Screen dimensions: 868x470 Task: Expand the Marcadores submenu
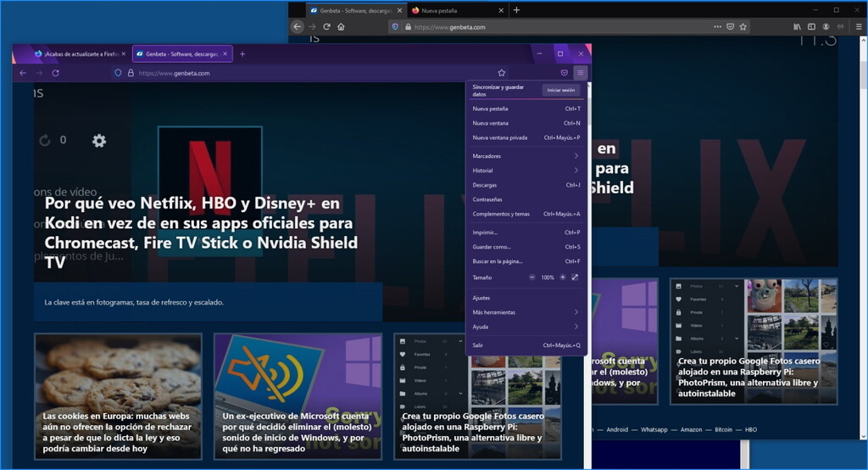526,156
